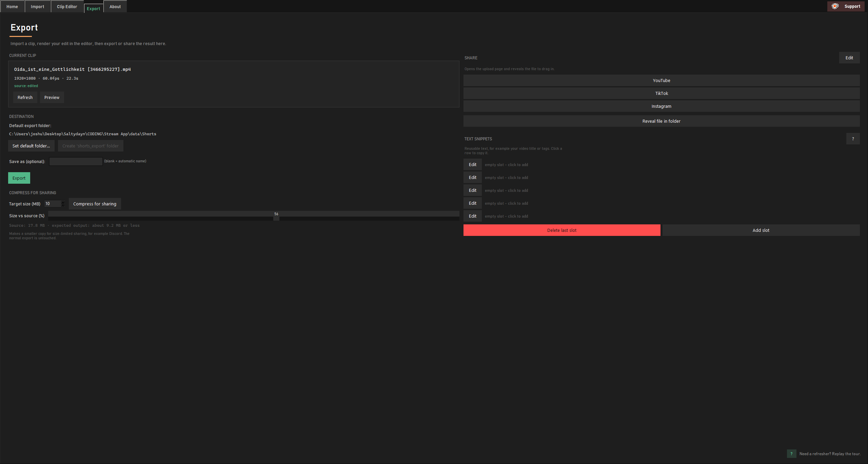Screen dimensions: 868x464
Task: Click the '1920×1080 · 60.0fps · 22.3s' info
Action: tap(46, 78)
